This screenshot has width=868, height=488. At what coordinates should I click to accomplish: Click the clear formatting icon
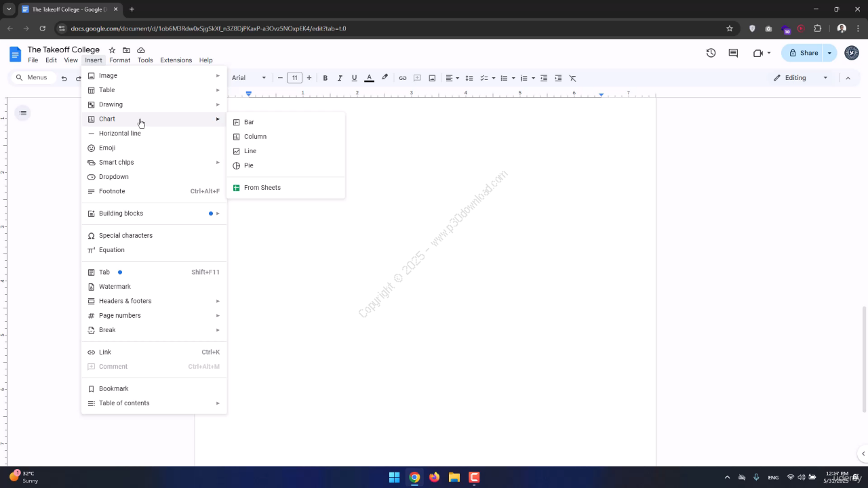coord(572,78)
